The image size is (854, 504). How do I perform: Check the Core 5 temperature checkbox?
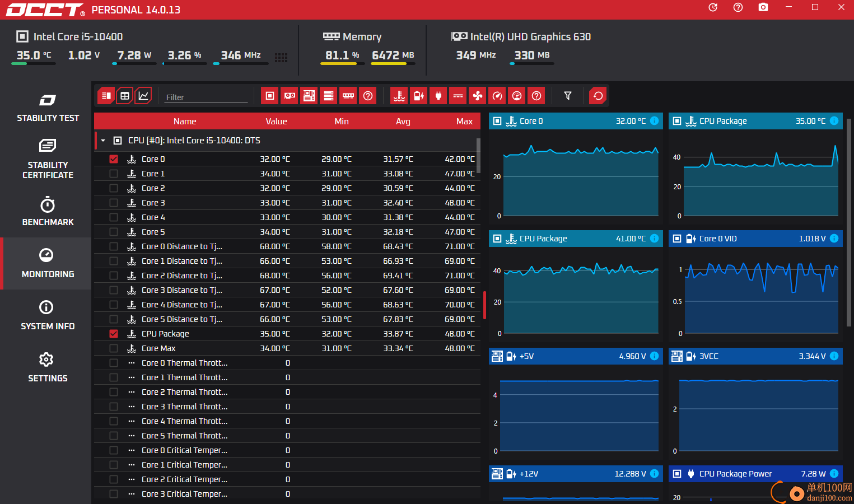click(x=114, y=232)
